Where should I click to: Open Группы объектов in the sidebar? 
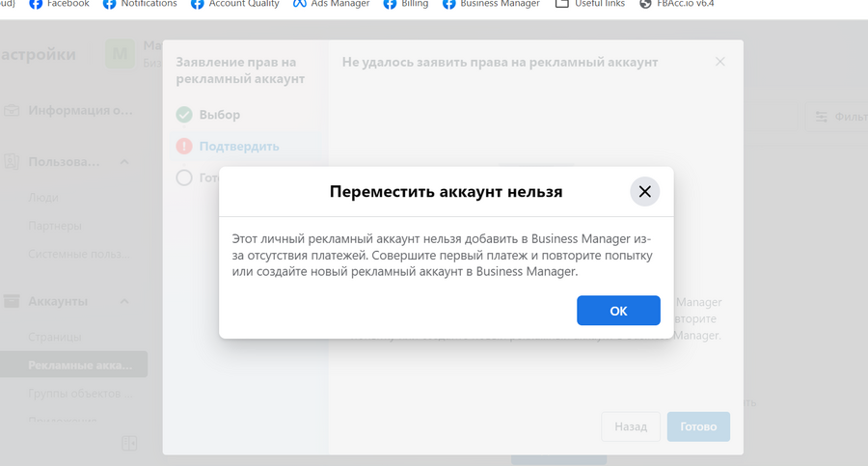[80, 394]
